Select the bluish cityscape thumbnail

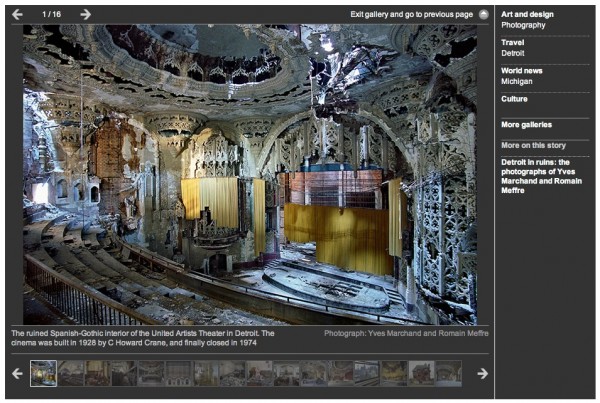click(x=367, y=373)
